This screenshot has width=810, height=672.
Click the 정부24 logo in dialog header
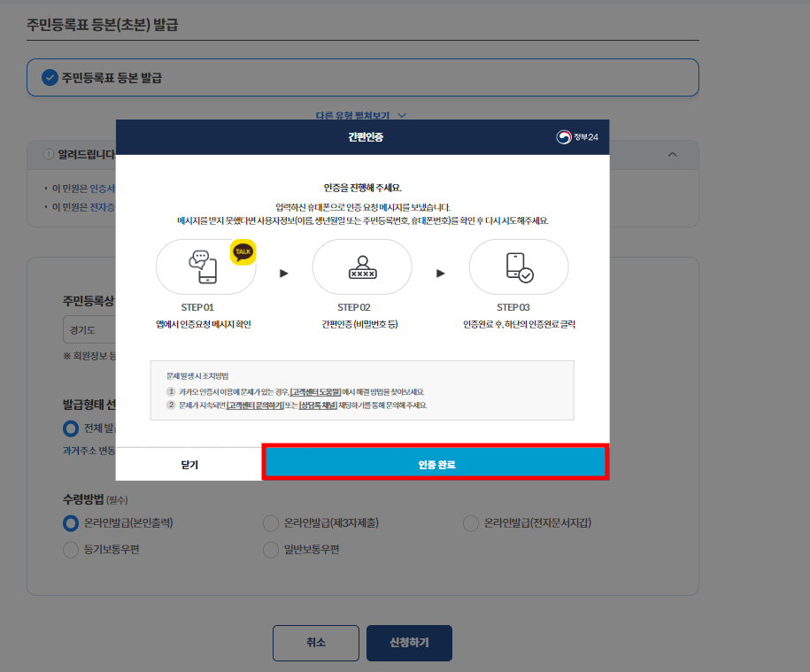577,137
